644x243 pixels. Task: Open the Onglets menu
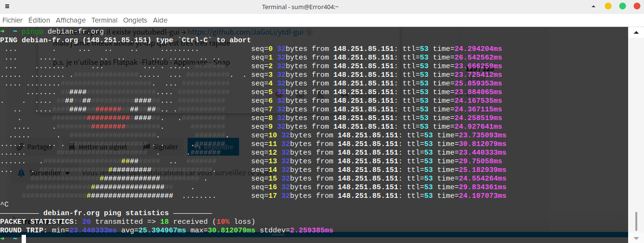[x=135, y=20]
